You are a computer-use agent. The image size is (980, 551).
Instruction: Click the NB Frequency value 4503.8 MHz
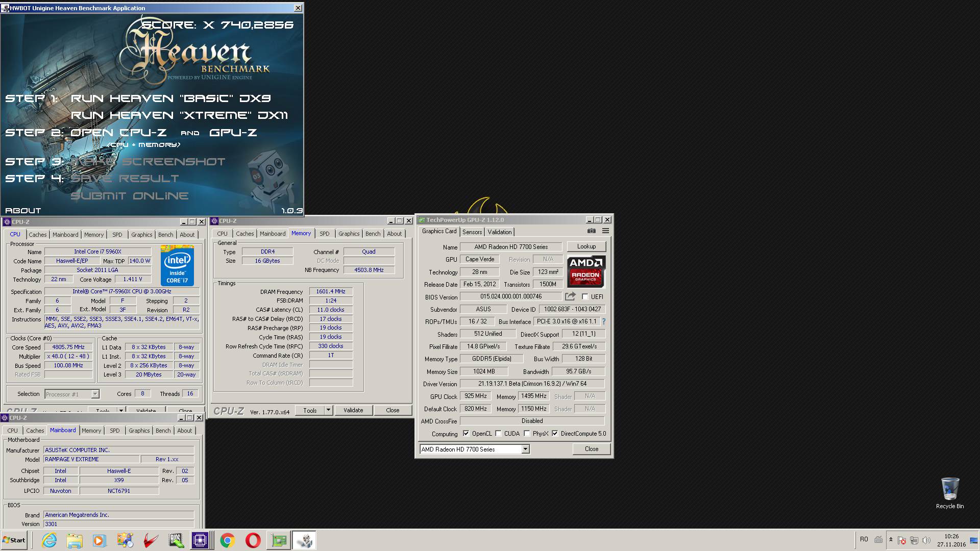369,270
